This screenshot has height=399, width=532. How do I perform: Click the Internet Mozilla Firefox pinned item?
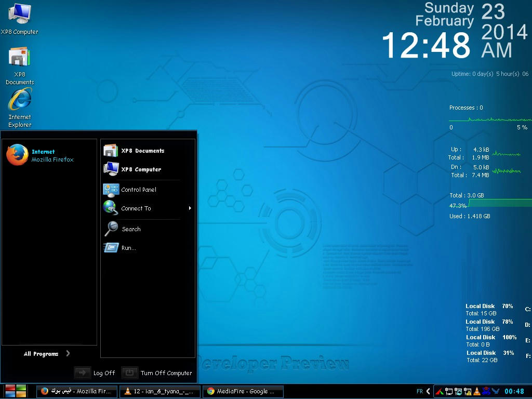point(49,155)
